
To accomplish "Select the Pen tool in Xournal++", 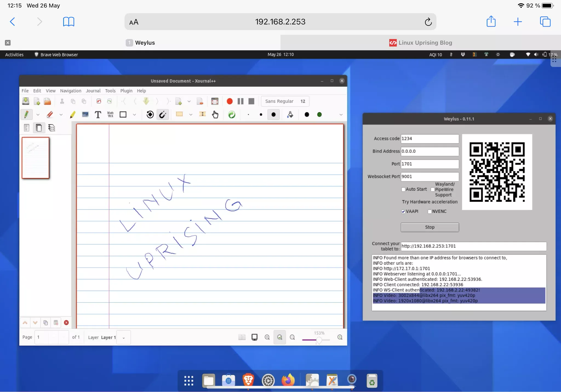I will point(27,115).
